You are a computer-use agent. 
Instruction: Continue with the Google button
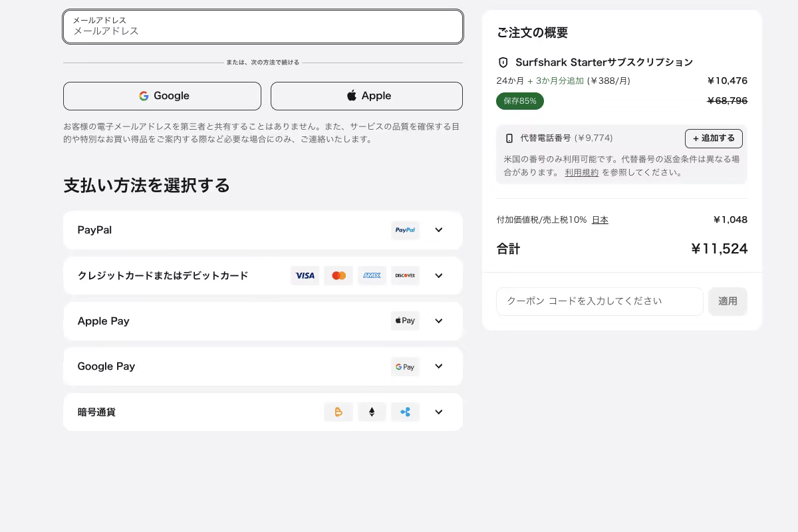click(162, 96)
